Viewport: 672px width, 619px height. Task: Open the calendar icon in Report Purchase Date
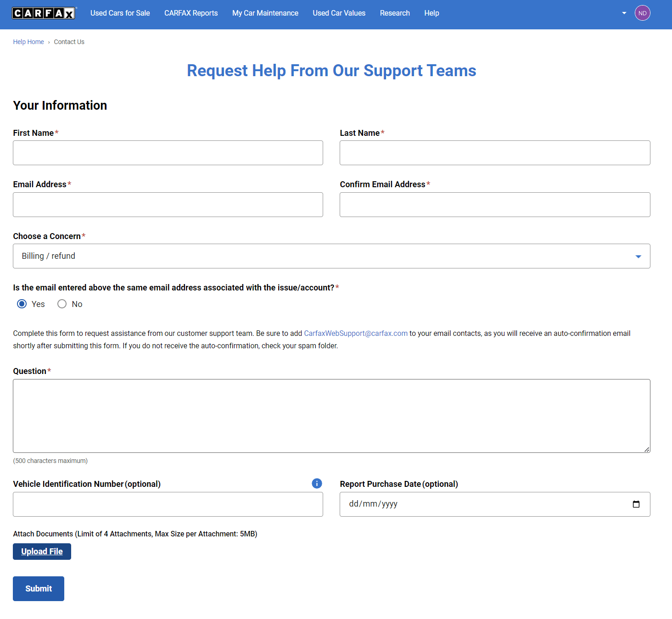tap(636, 504)
